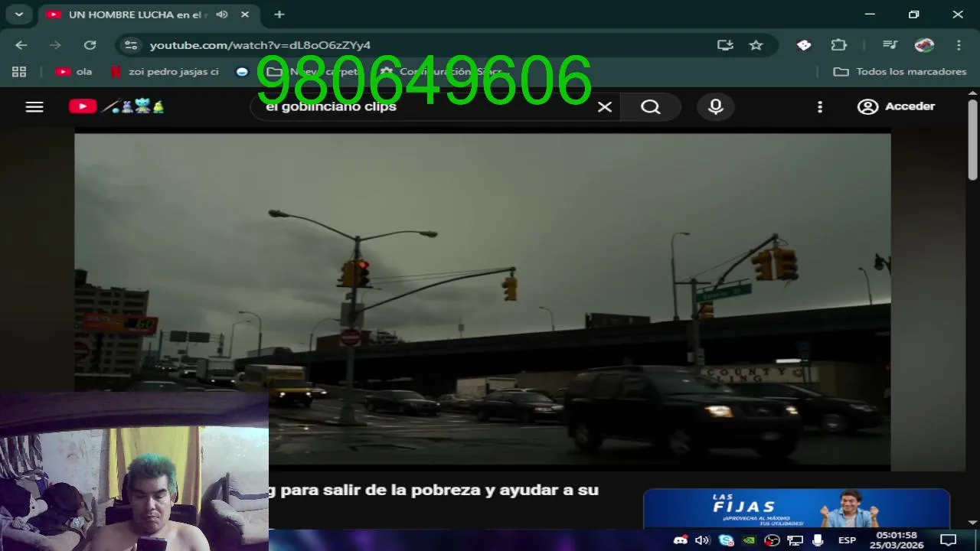Go to YouTube home via the logo

point(116,106)
